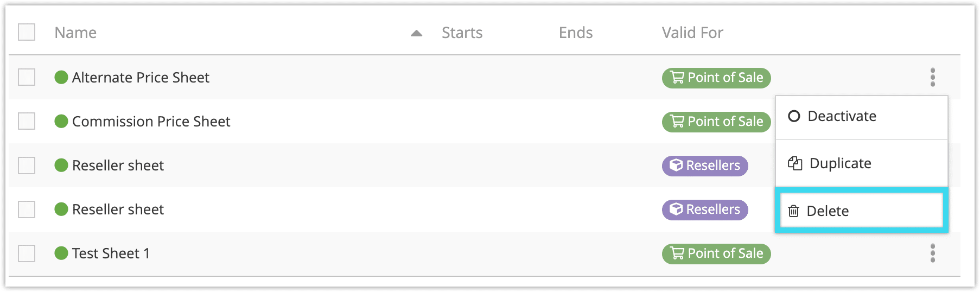Tick the Test Sheet 1 row checkbox
The image size is (980, 292).
(27, 253)
